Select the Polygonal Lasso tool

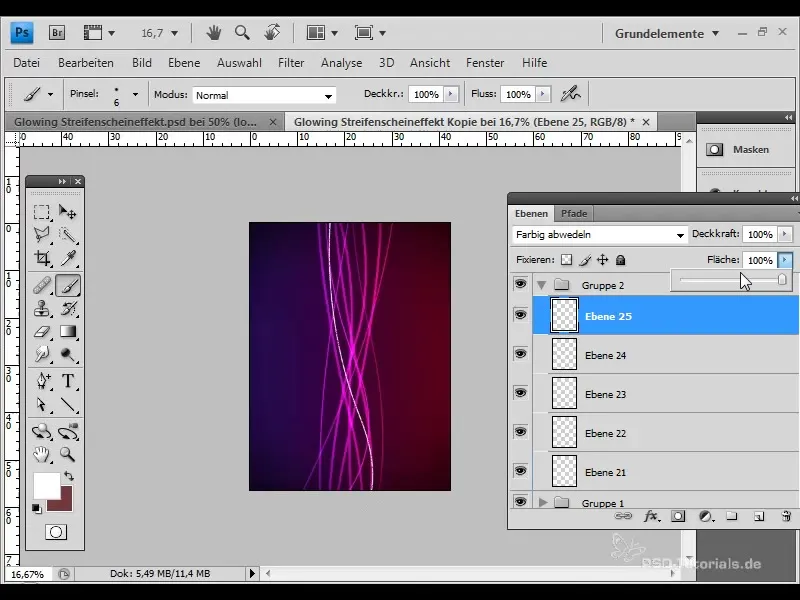coord(42,235)
